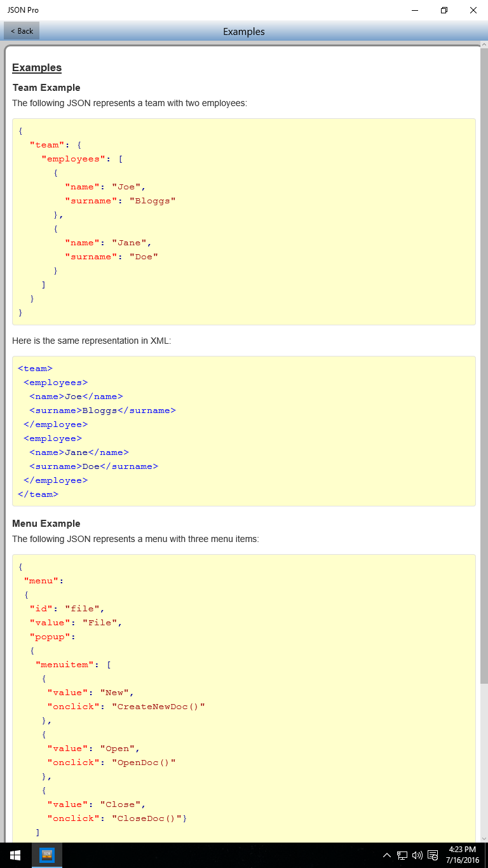Open the taskbar clock and date
The width and height of the screenshot is (488, 868).
463,855
